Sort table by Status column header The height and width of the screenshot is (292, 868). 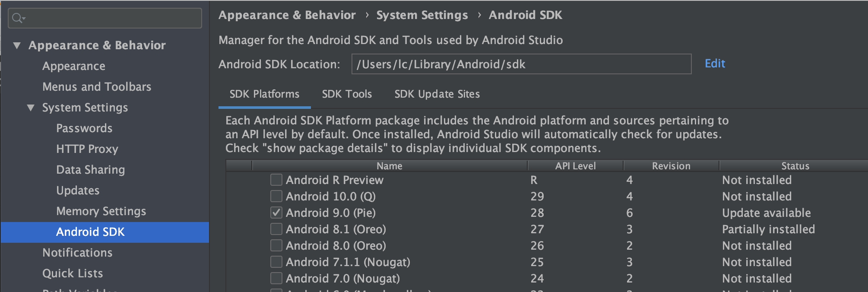tap(795, 166)
